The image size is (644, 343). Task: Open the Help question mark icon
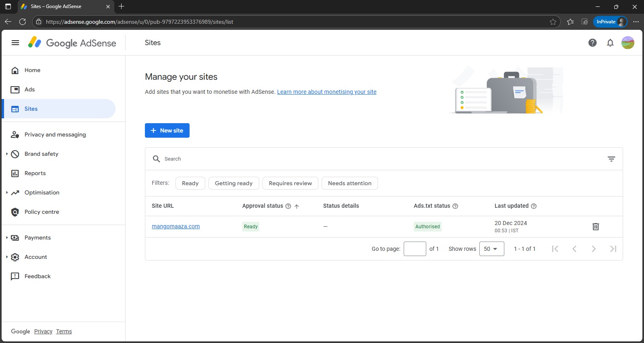[592, 43]
